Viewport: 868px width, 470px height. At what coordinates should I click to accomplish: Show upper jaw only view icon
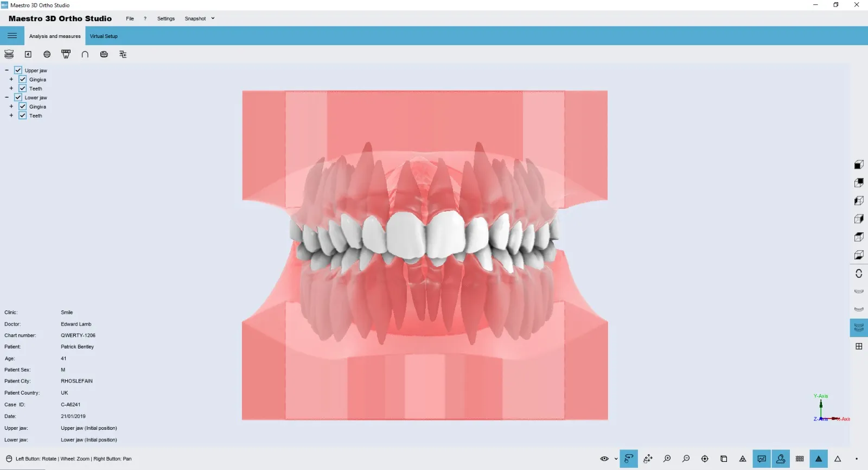859,291
